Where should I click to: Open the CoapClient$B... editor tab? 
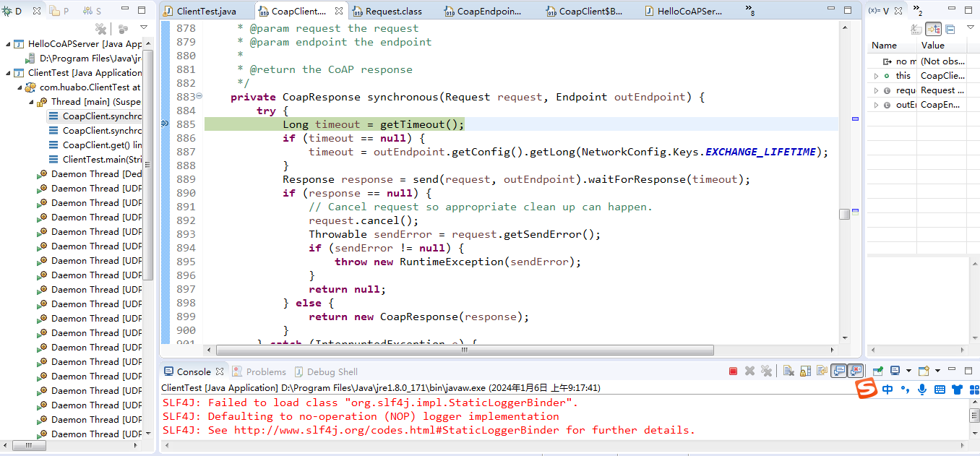[584, 11]
